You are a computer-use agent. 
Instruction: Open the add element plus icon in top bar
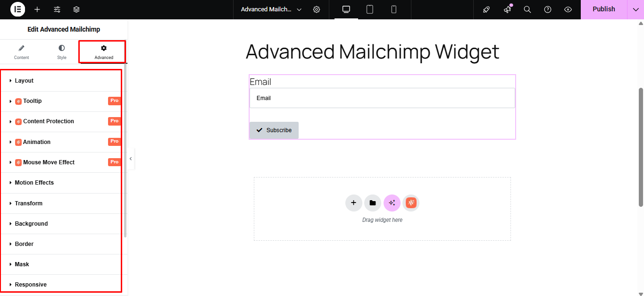click(x=37, y=9)
